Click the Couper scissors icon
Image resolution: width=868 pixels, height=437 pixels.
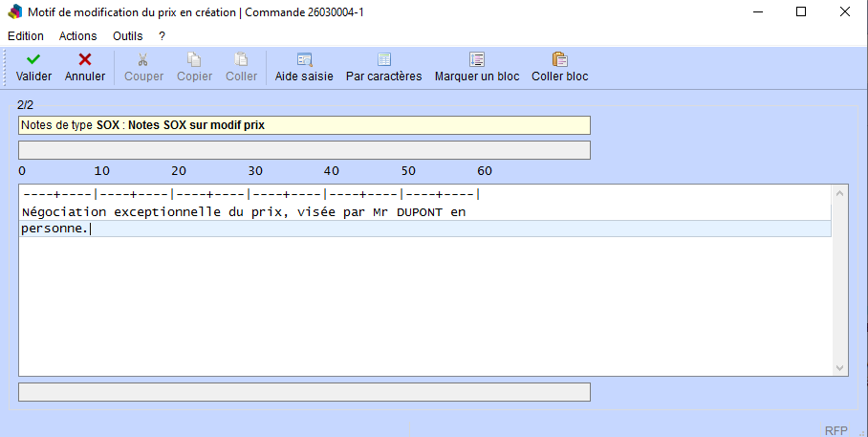(x=143, y=59)
